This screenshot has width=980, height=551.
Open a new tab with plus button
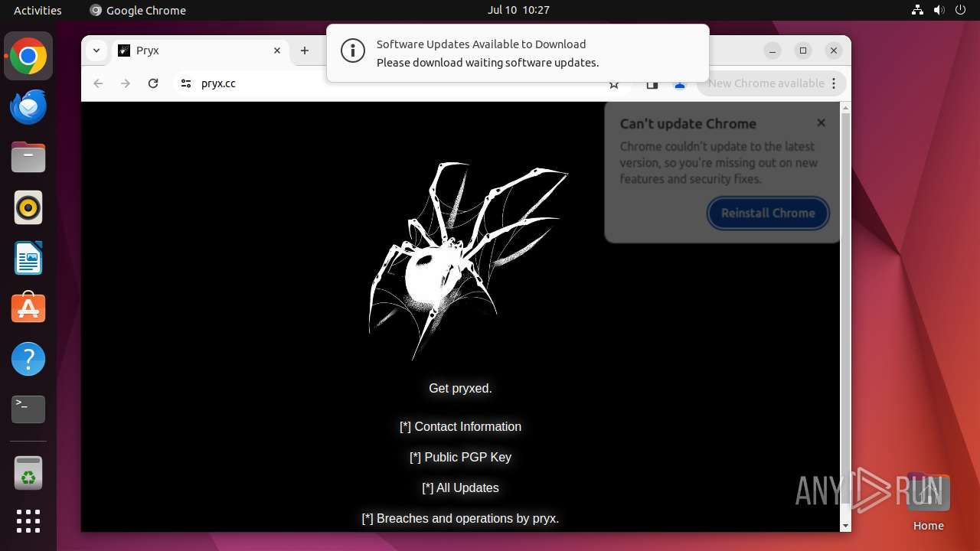(x=305, y=51)
